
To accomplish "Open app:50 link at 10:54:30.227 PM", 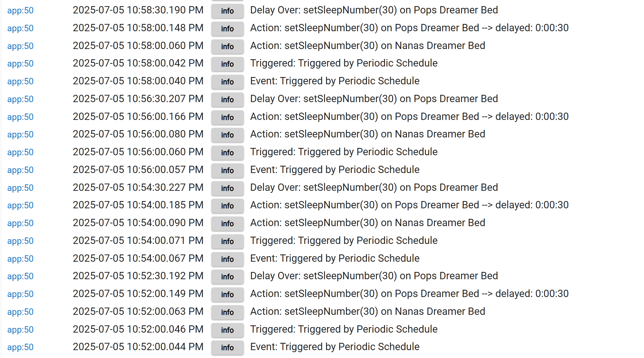I will (x=20, y=188).
